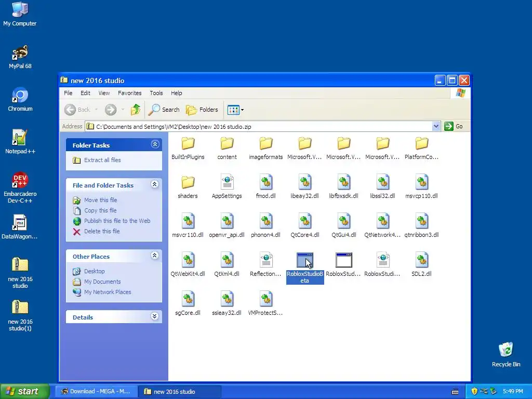The image size is (532, 399).
Task: Expand the Address bar dropdown
Action: [436, 126]
